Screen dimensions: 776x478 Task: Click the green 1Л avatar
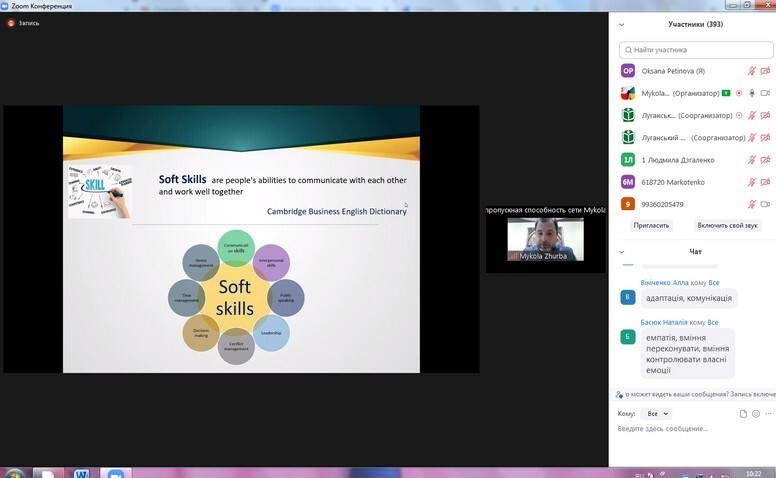628,160
